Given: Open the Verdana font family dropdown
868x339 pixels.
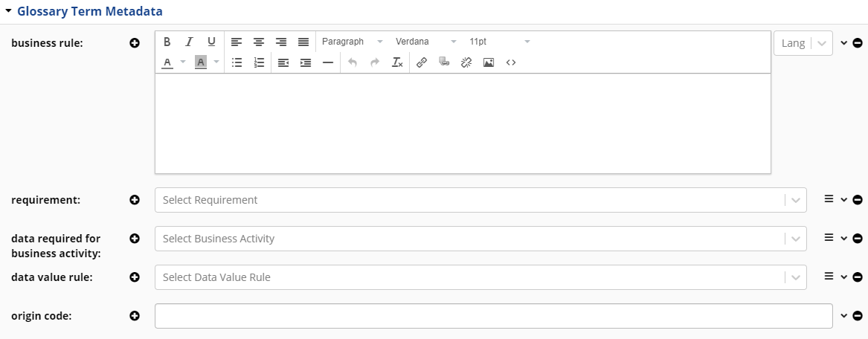Looking at the screenshot, I should pyautogui.click(x=425, y=42).
